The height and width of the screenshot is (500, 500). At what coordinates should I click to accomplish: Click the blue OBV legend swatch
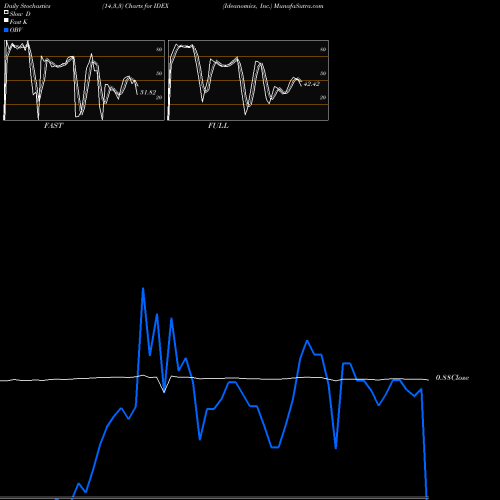click(6, 30)
